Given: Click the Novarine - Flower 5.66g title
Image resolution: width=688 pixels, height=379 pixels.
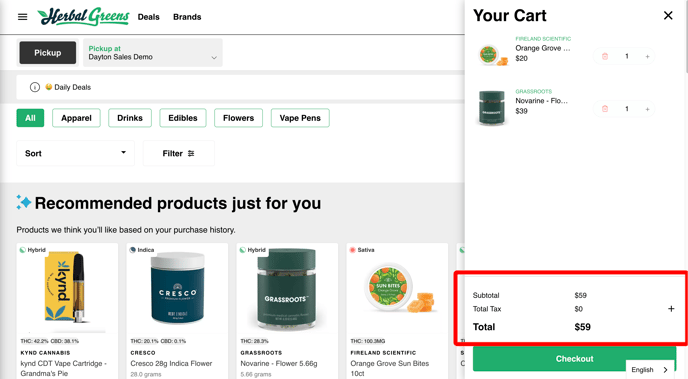Looking at the screenshot, I should (x=279, y=363).
